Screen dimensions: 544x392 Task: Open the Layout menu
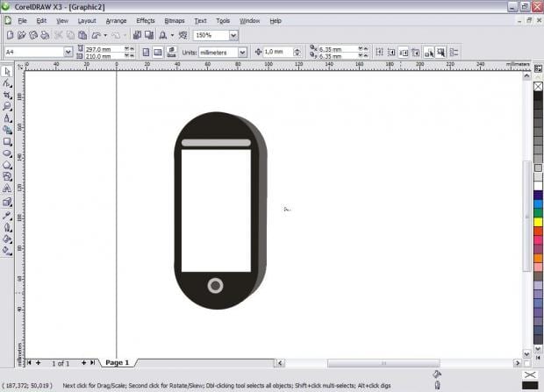coord(87,21)
